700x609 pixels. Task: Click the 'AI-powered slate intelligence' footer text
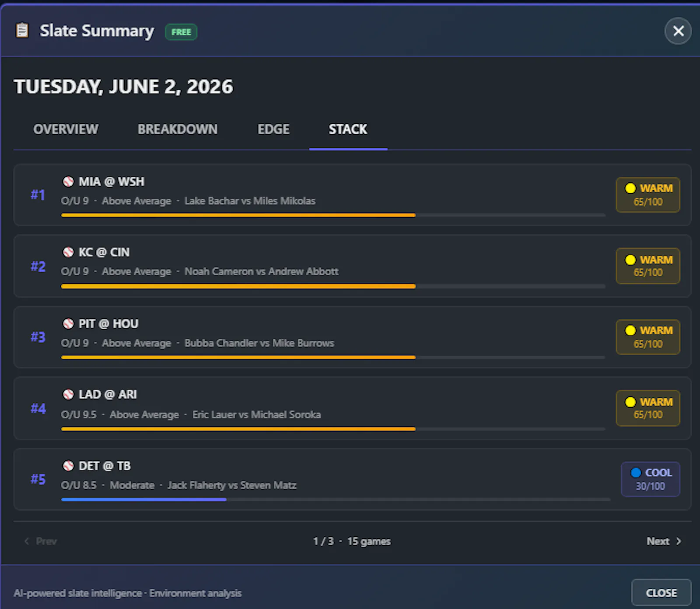click(x=77, y=593)
